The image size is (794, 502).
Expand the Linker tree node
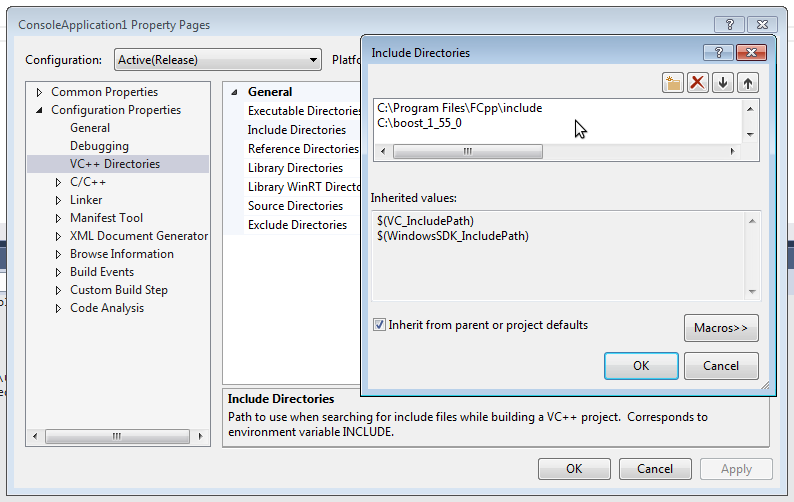(59, 200)
